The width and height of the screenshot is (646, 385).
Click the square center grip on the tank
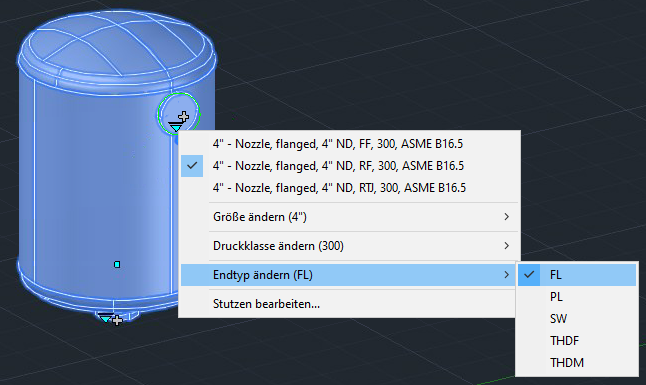117,265
